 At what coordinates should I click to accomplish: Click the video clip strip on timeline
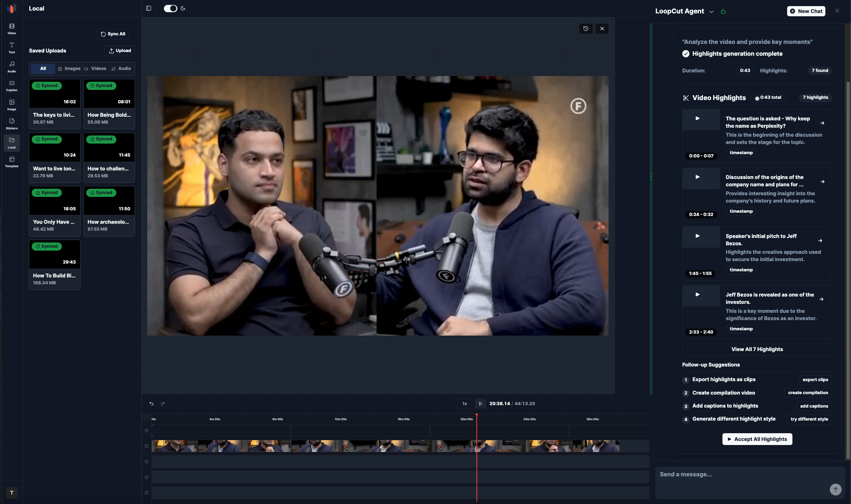pos(385,446)
